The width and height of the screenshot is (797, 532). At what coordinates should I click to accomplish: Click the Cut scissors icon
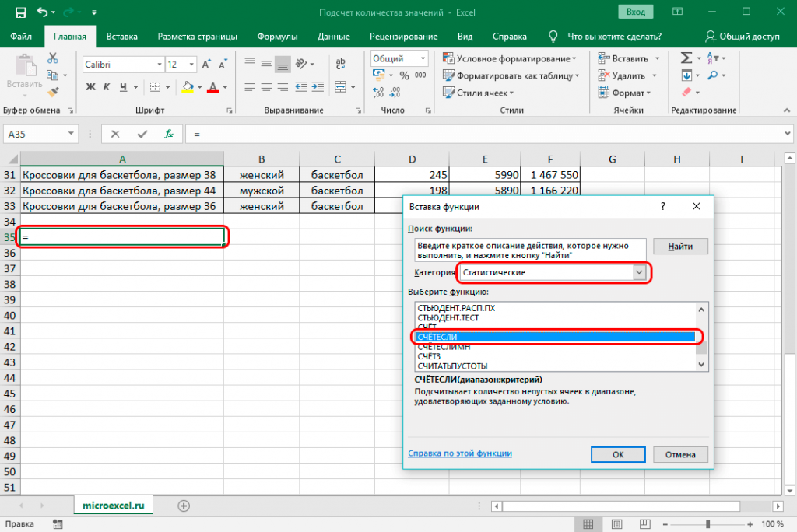[53, 58]
